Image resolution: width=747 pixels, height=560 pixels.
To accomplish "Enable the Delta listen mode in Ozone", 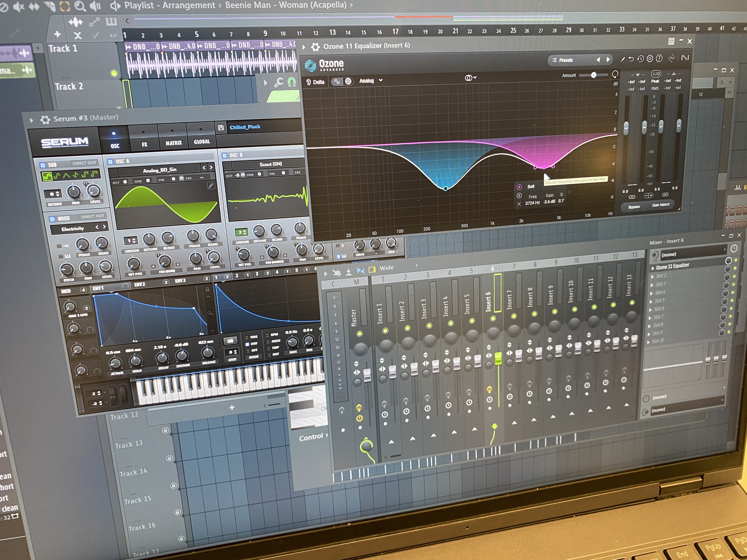I will (x=315, y=82).
